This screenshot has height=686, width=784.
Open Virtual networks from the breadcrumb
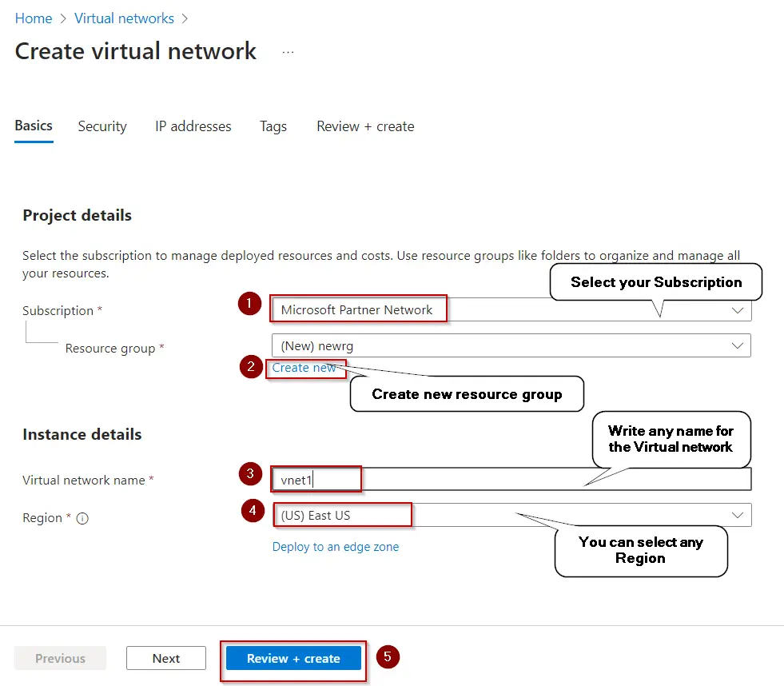(x=124, y=18)
